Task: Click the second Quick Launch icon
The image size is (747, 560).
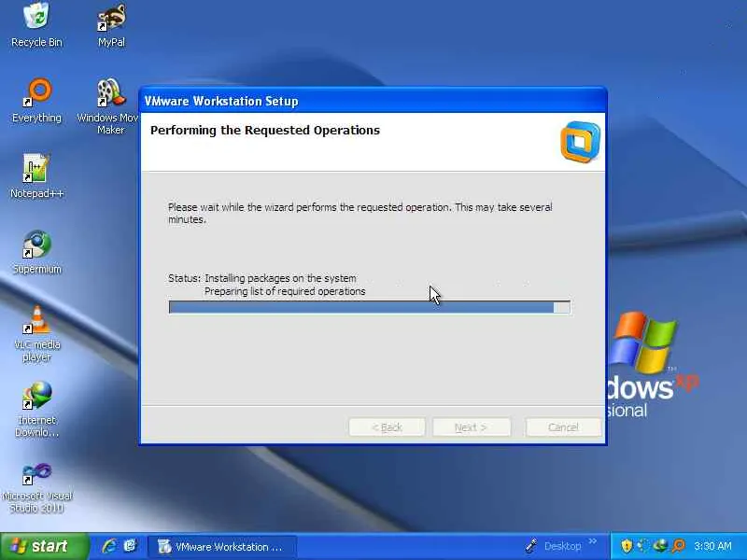Action: tap(130, 546)
